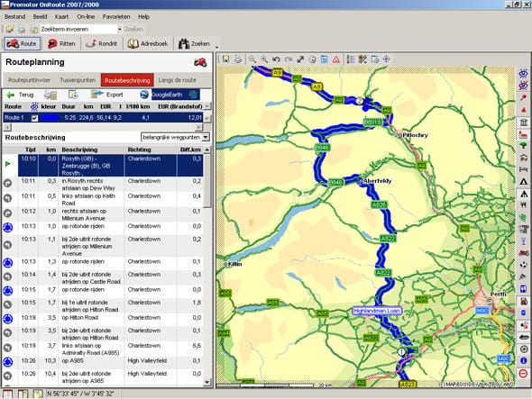Screen dimensions: 532x399
Task: Click waypoint marker 1 on the map
Action: click(401, 352)
